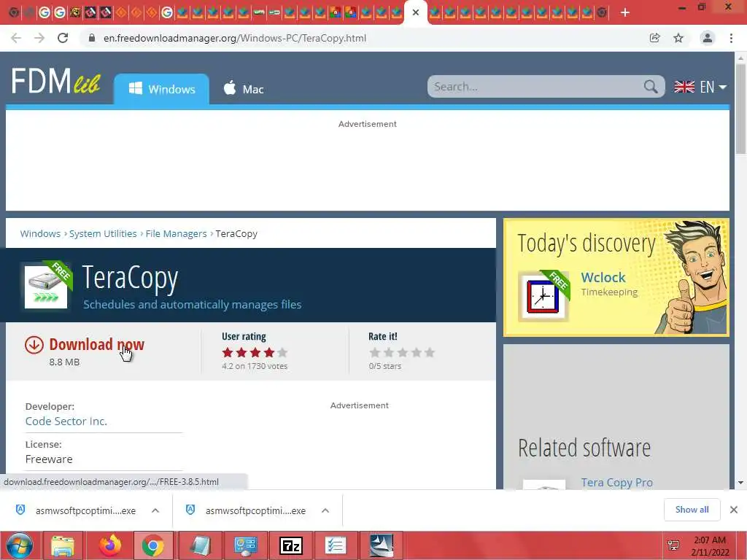Click the search magnifier icon
Viewport: 747px width, 560px height.
[x=650, y=87]
